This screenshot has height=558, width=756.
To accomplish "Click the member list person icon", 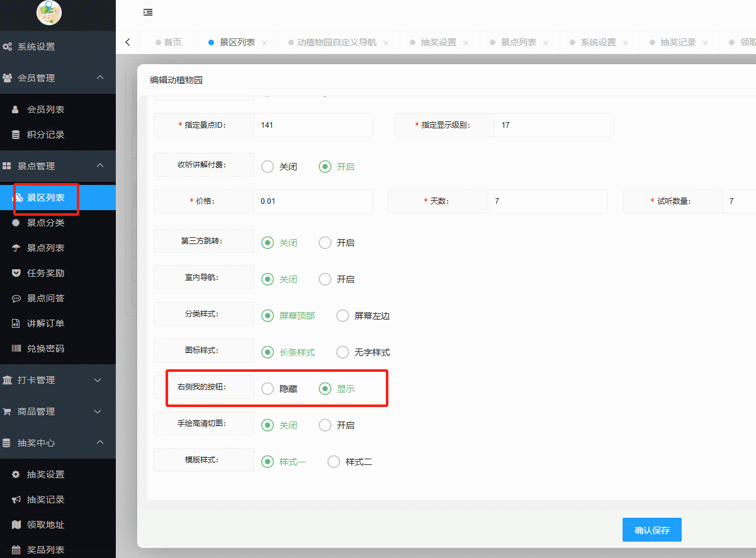I will tap(16, 109).
